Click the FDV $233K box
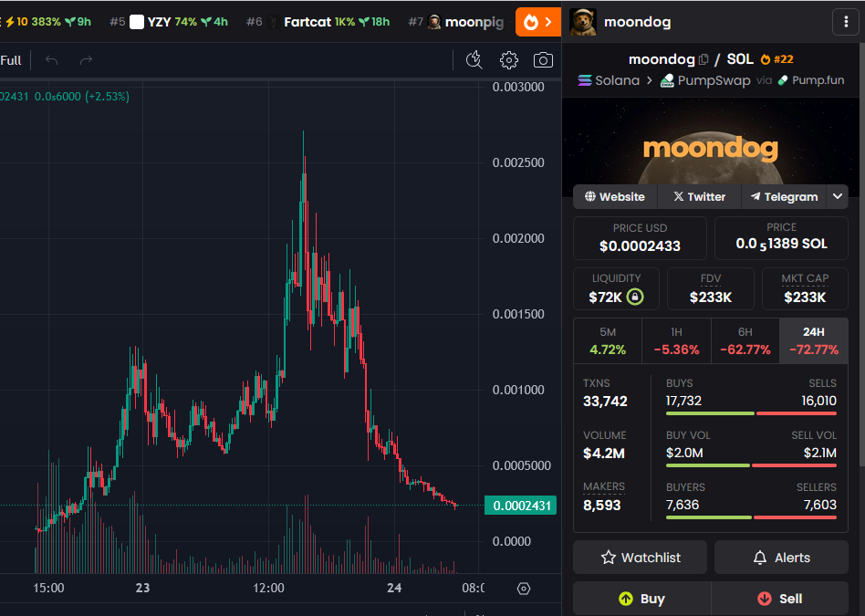Screen dimensions: 865x616 click(711, 289)
